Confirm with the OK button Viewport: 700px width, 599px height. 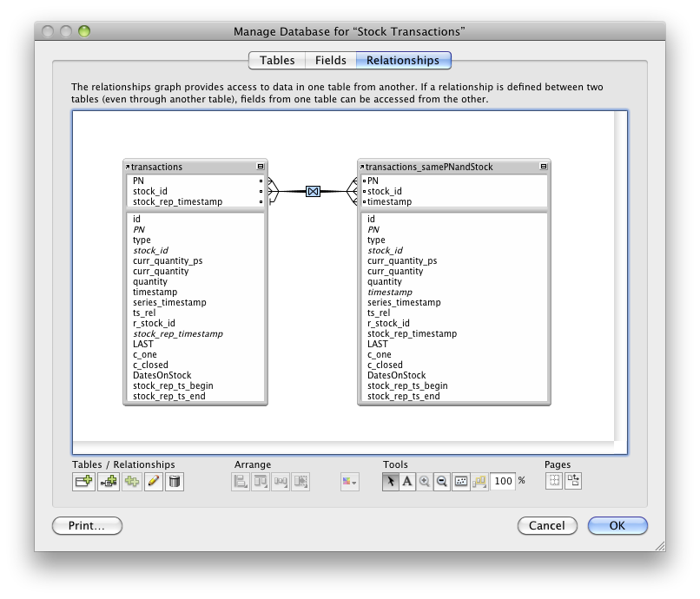tap(617, 526)
